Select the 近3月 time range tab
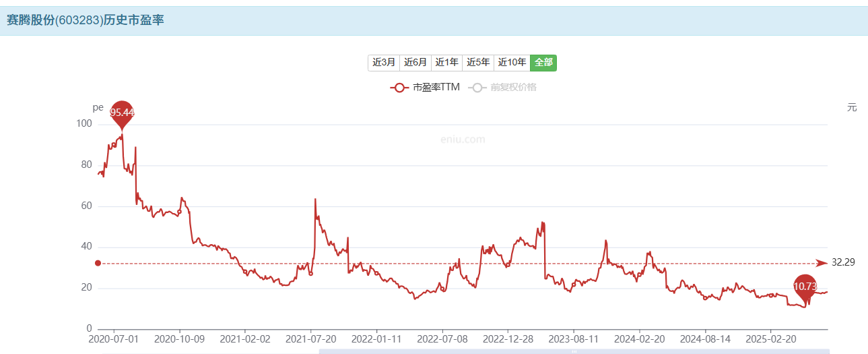868x354 pixels. click(x=384, y=63)
